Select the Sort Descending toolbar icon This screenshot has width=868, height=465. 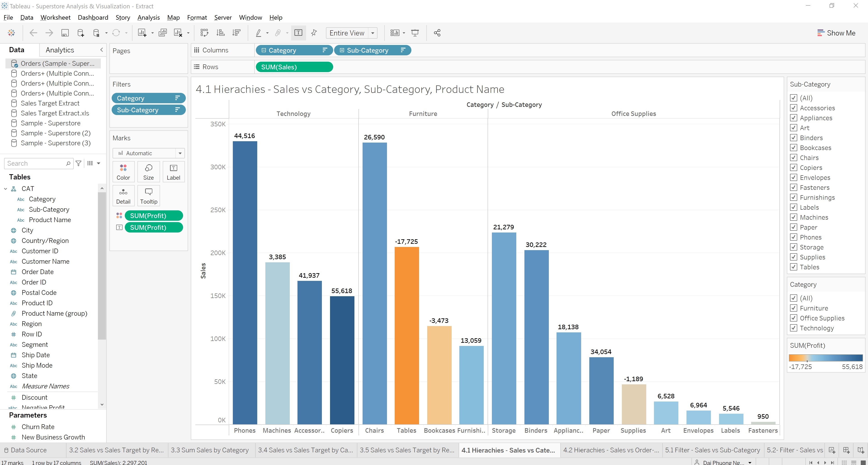(x=236, y=33)
